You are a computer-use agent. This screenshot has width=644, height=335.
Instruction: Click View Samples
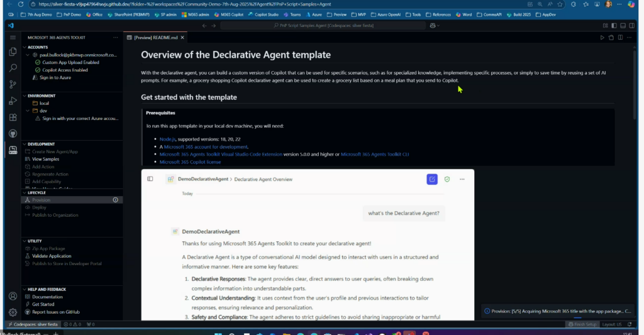click(45, 159)
